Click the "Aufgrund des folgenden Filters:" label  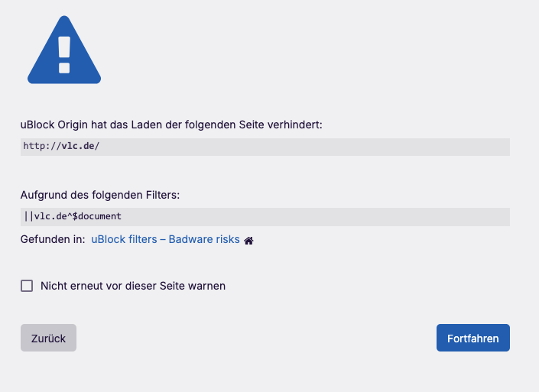(99, 196)
